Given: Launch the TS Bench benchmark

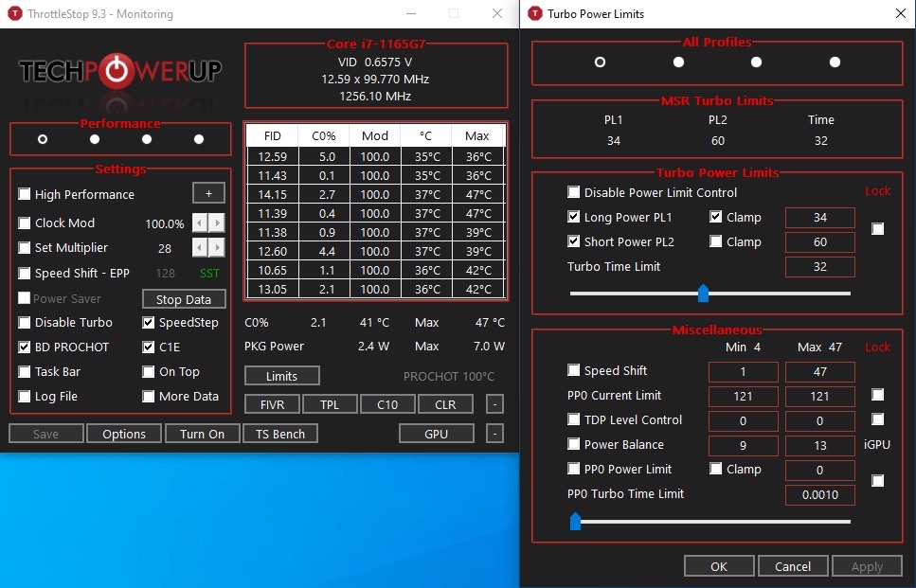Looking at the screenshot, I should [x=280, y=434].
